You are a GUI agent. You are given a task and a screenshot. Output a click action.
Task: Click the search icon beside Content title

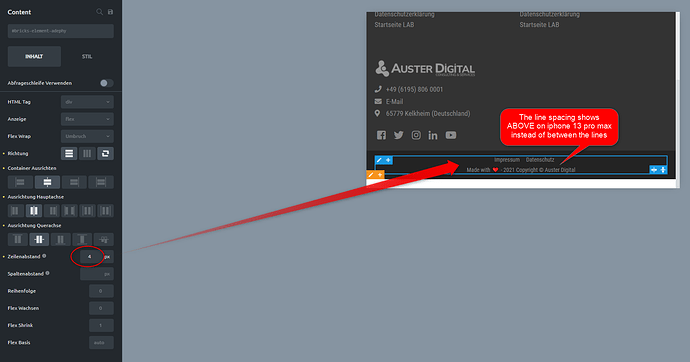pos(99,12)
